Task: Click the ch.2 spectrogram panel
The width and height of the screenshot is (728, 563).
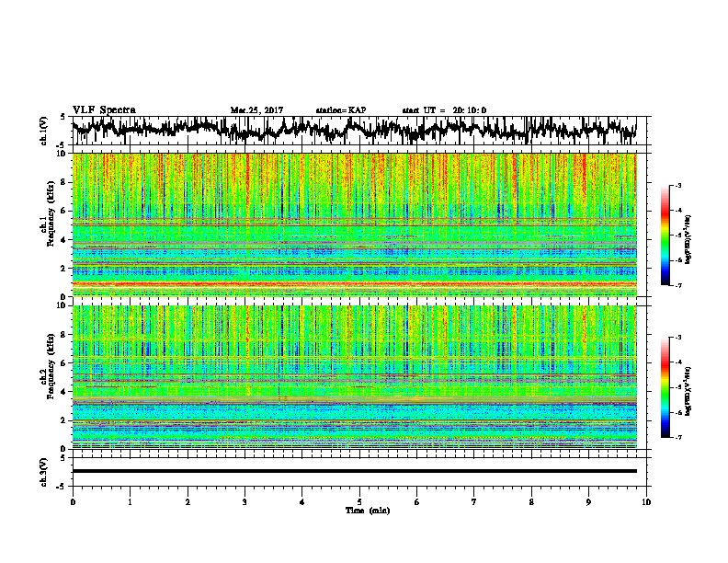Action: (355, 377)
